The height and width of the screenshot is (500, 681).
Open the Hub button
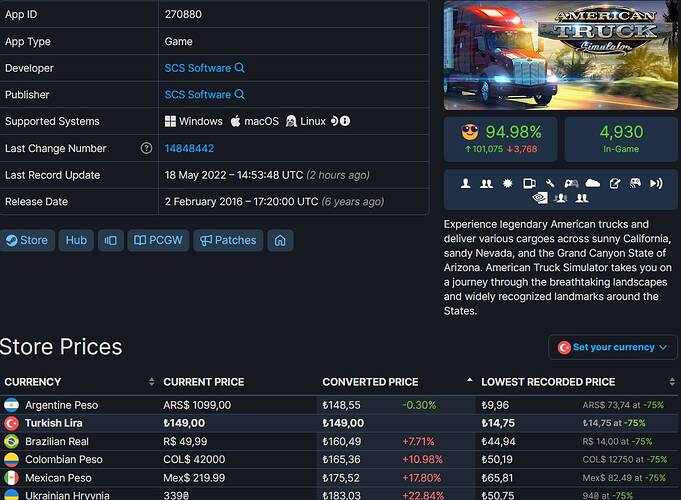[x=76, y=240]
